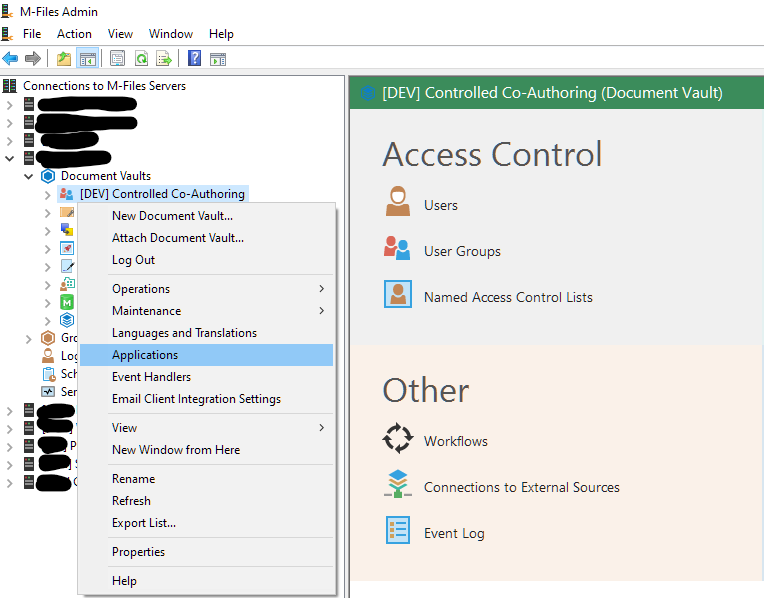
Task: Click the Log... user icon in tree
Action: 48,356
